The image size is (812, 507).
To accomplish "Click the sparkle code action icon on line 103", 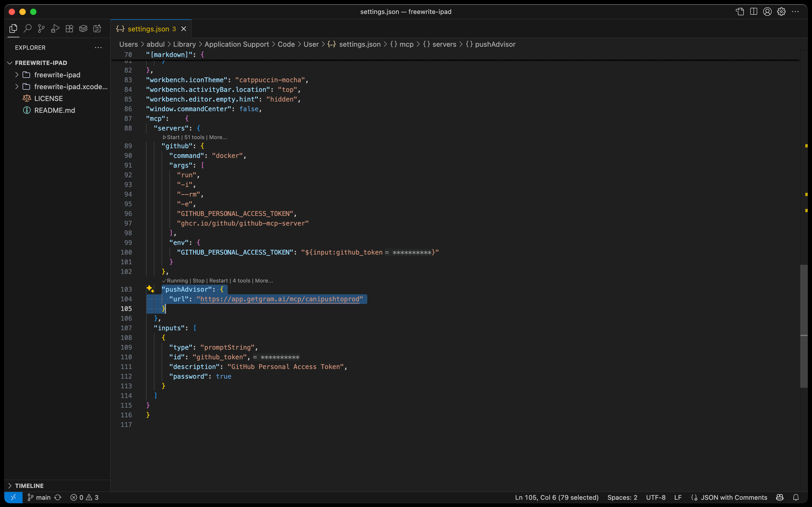I will pos(150,289).
